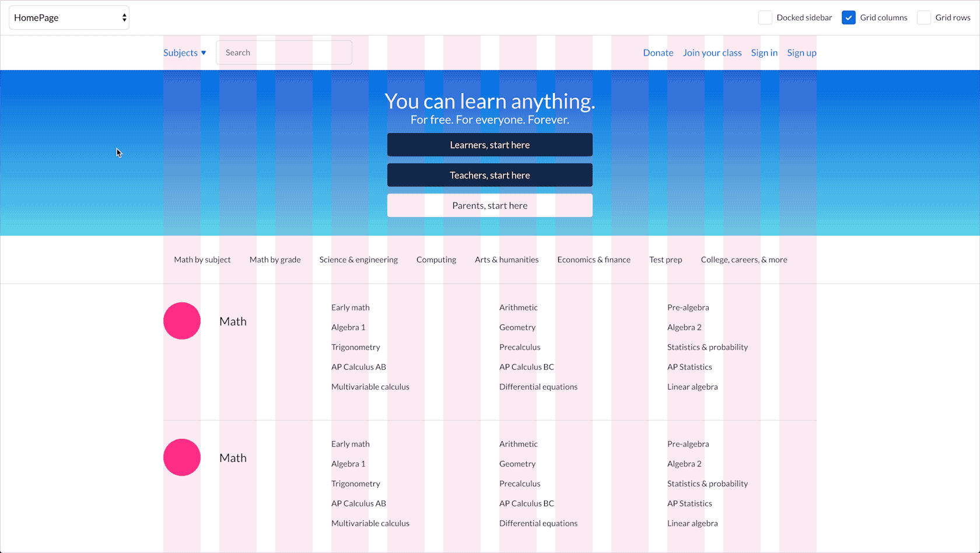Image resolution: width=980 pixels, height=553 pixels.
Task: Open Statistics & probability in the upper Math section
Action: coord(708,347)
